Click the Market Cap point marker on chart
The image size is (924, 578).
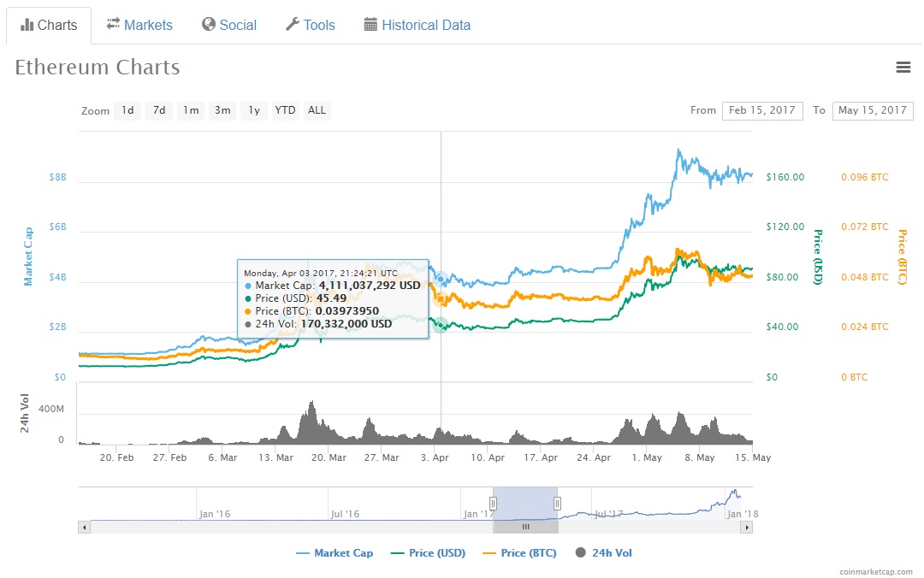[441, 279]
